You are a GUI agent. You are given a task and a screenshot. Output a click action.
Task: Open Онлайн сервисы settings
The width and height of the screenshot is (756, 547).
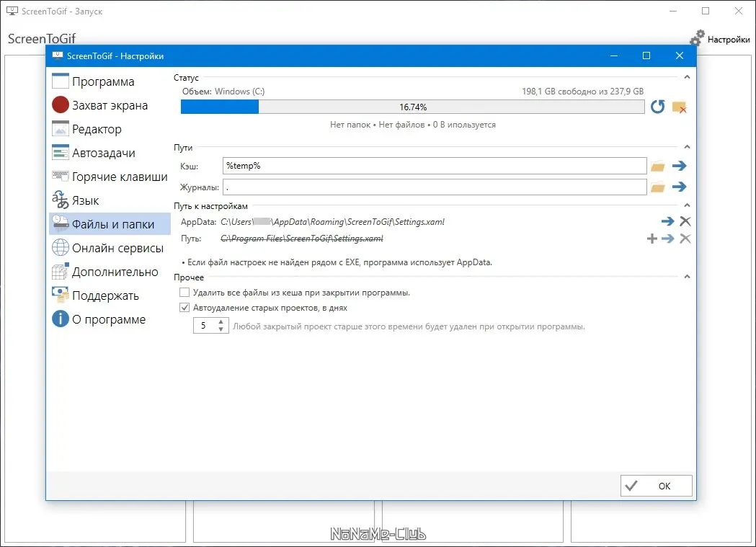coord(110,248)
